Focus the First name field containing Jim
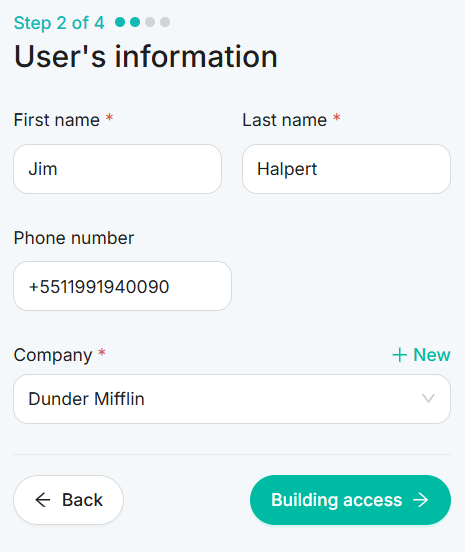The image size is (465, 552). (118, 169)
